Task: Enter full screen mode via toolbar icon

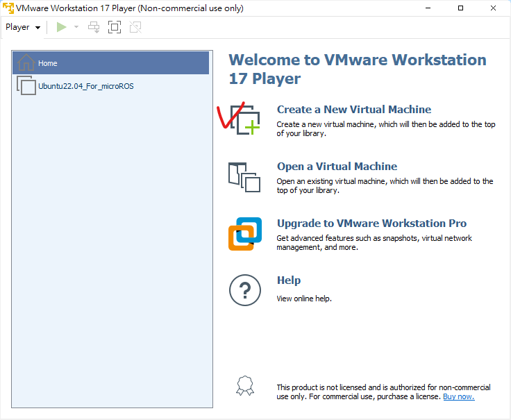Action: click(115, 27)
